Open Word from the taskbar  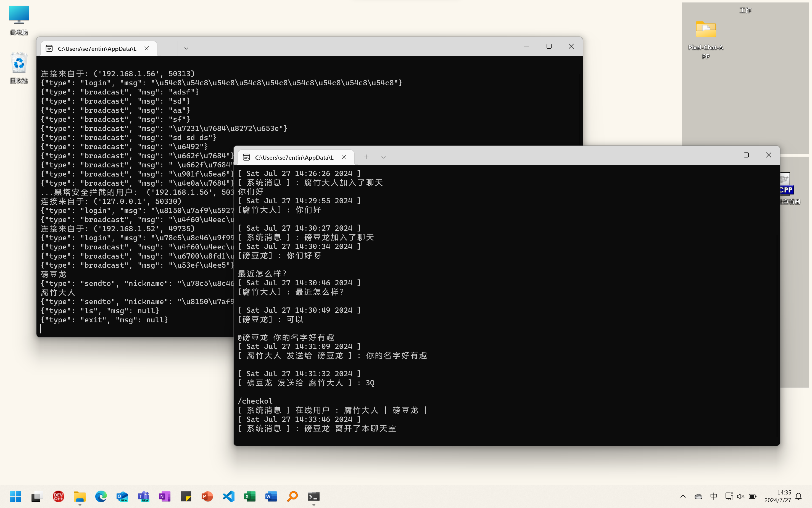tap(271, 496)
